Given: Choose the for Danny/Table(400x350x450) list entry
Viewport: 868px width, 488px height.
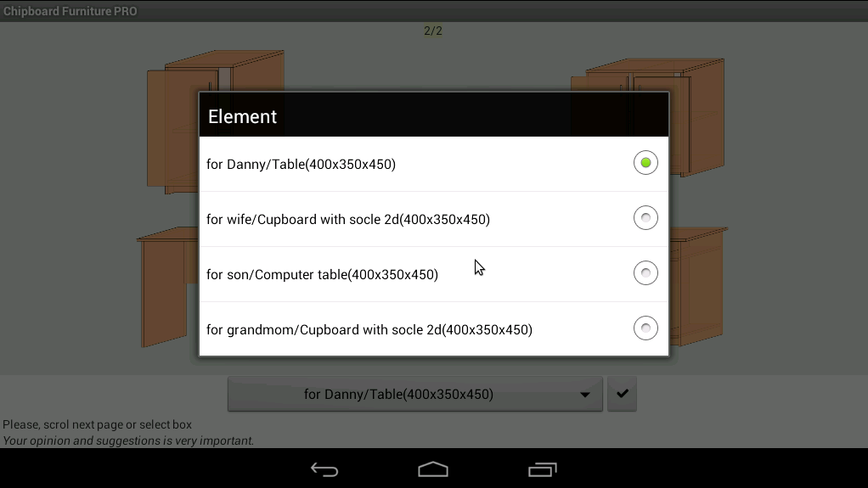Looking at the screenshot, I should [434, 165].
